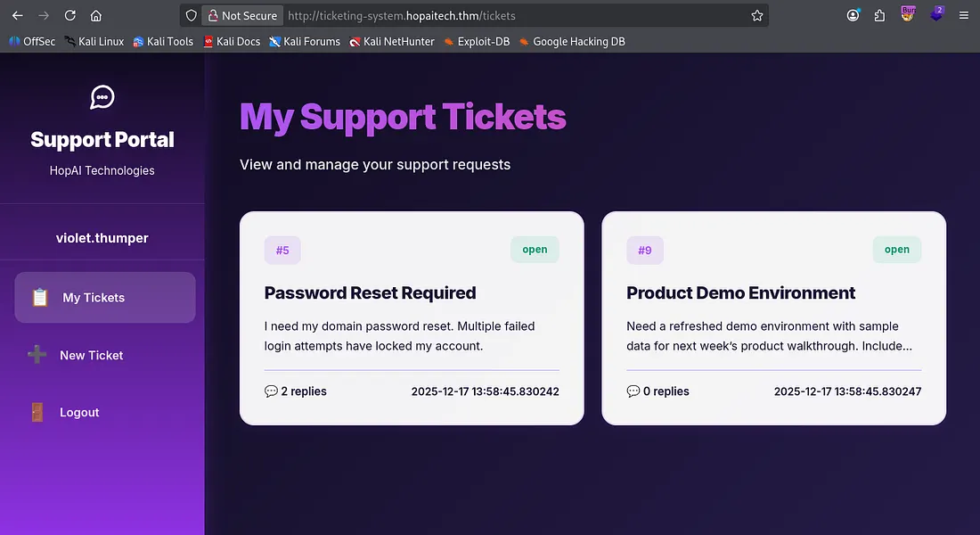
Task: Open the Exploit-DB bookmark
Action: [x=476, y=41]
